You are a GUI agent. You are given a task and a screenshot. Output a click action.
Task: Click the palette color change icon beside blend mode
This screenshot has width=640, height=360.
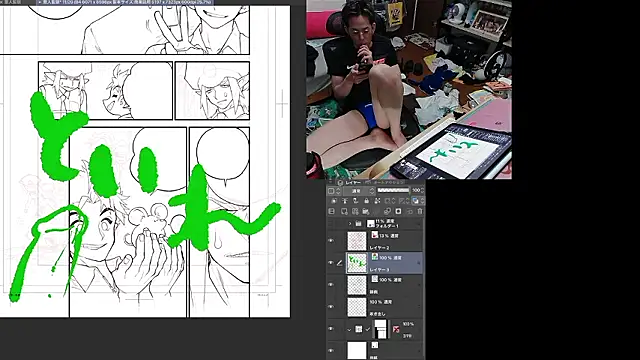point(331,191)
